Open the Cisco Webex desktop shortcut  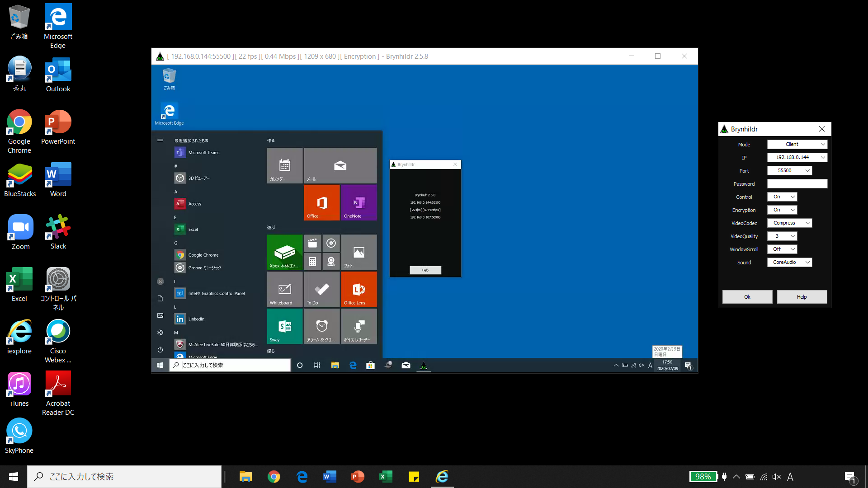58,341
